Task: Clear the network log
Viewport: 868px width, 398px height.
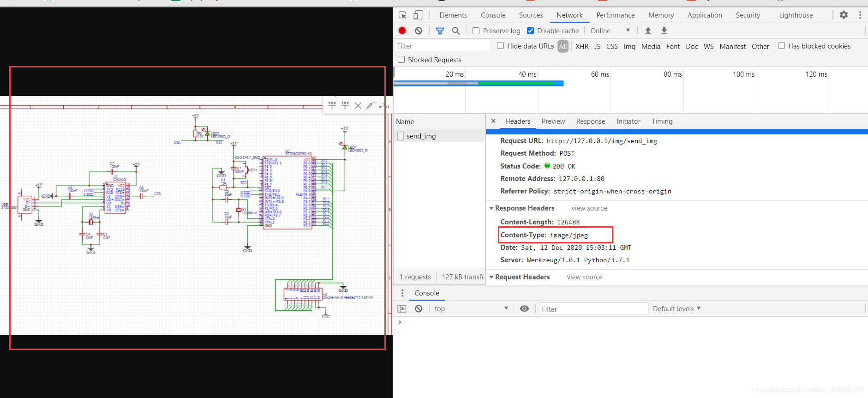Action: point(419,30)
